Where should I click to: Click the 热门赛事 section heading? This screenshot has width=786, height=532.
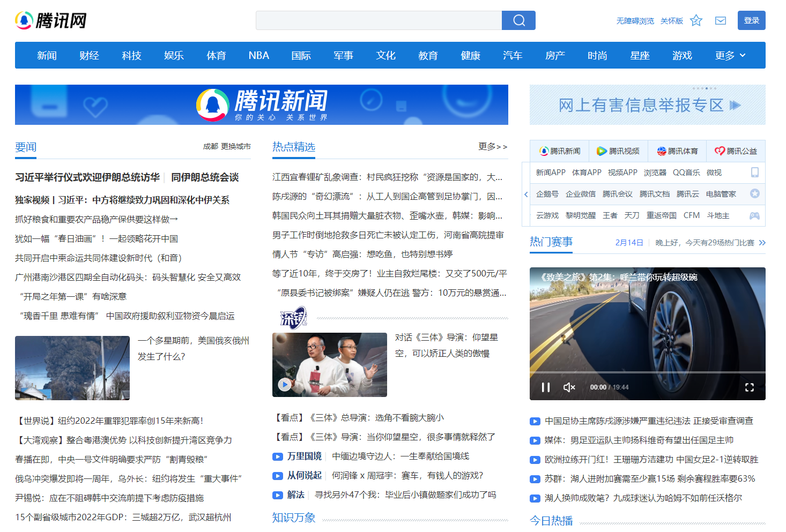click(551, 242)
